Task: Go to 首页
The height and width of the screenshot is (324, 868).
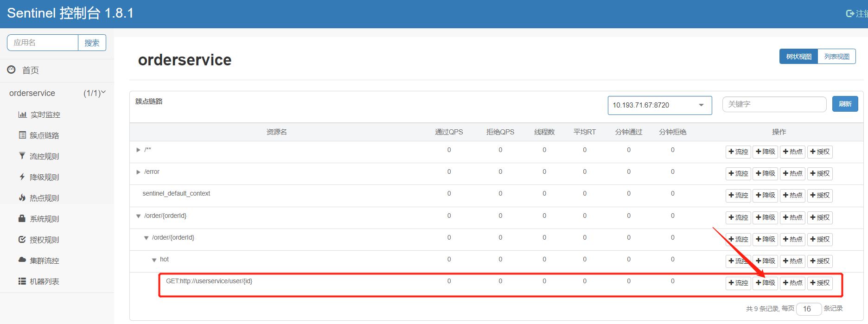Action: pyautogui.click(x=31, y=70)
